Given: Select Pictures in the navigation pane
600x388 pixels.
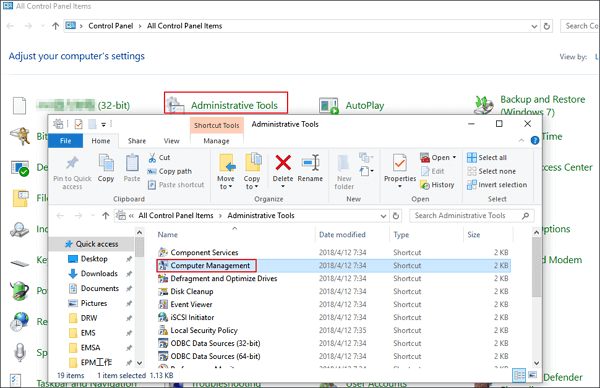Looking at the screenshot, I should (94, 303).
